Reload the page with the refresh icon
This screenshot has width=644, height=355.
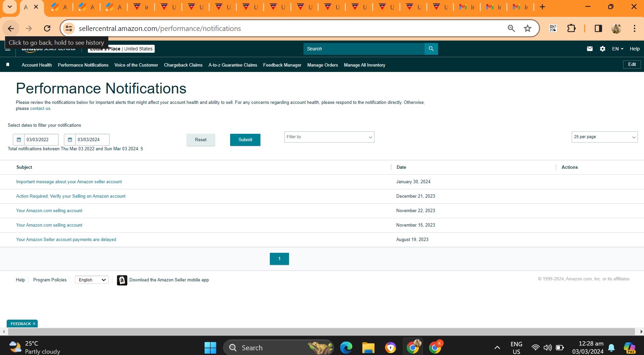tap(47, 29)
